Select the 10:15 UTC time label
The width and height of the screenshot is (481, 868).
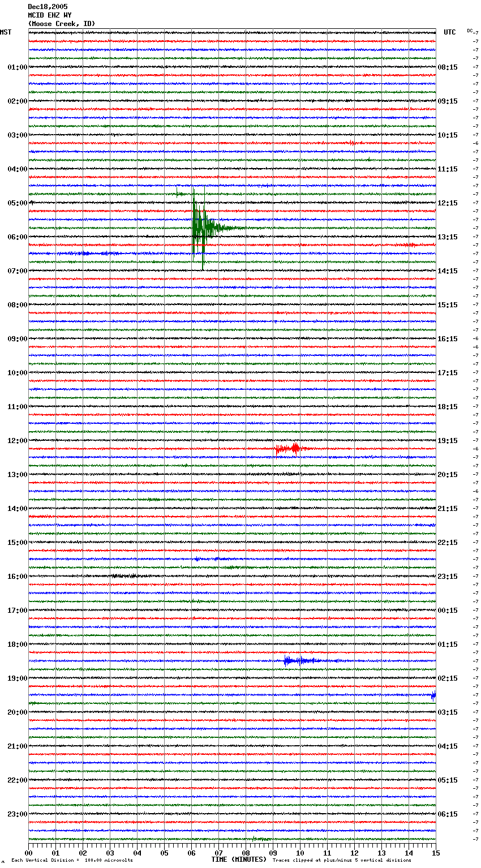(448, 135)
